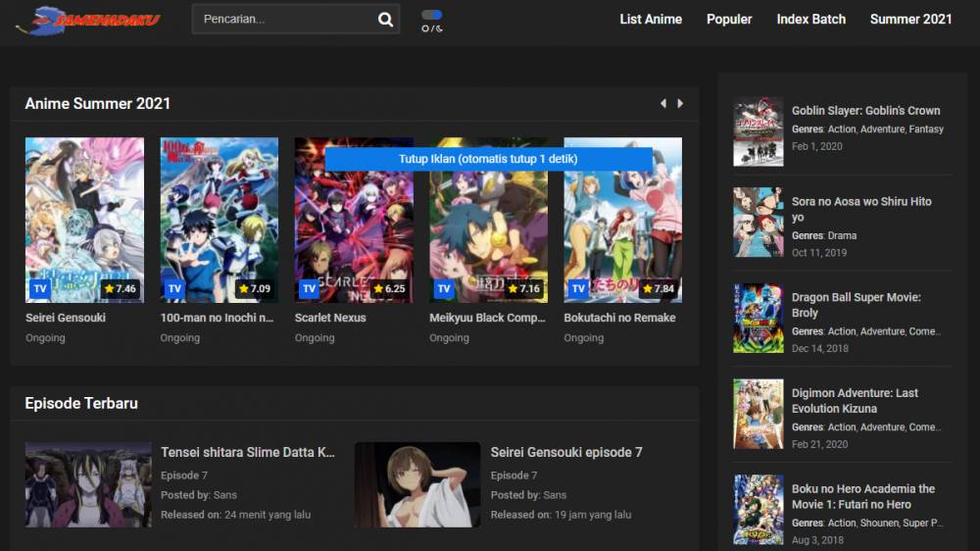Open the Seirei Gensouki title link
This screenshot has height=551, width=980.
[x=66, y=318]
